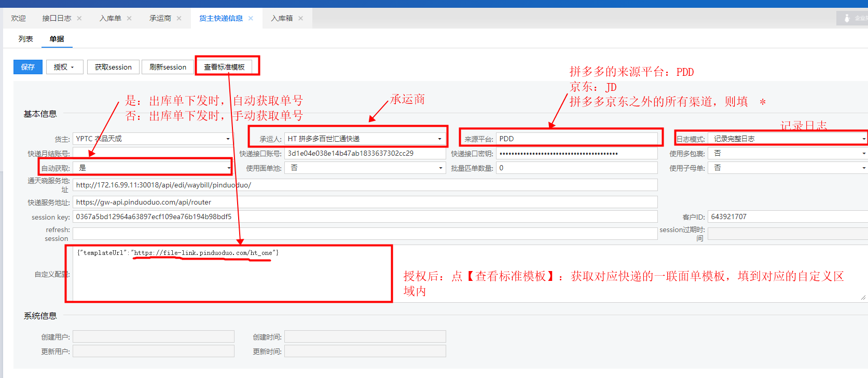
Task: Close the 入库箱 tab
Action: click(x=300, y=18)
